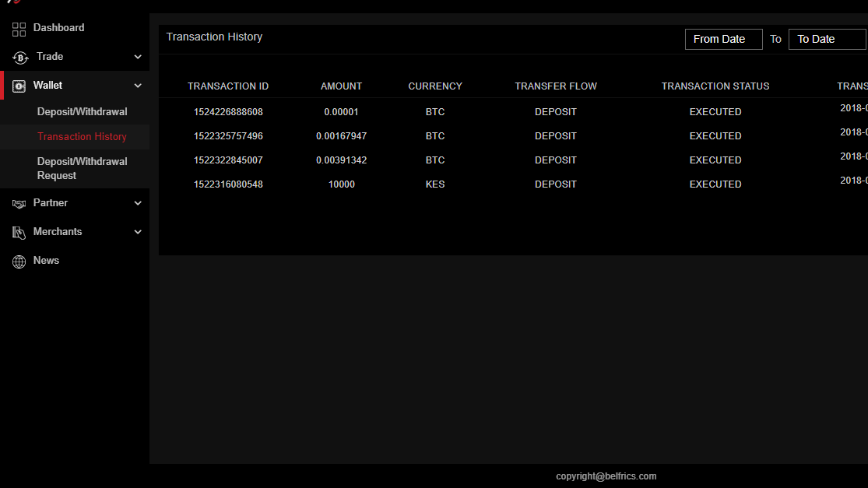Select the Dashboard grid icon
The height and width of the screenshot is (488, 868).
[x=19, y=28]
